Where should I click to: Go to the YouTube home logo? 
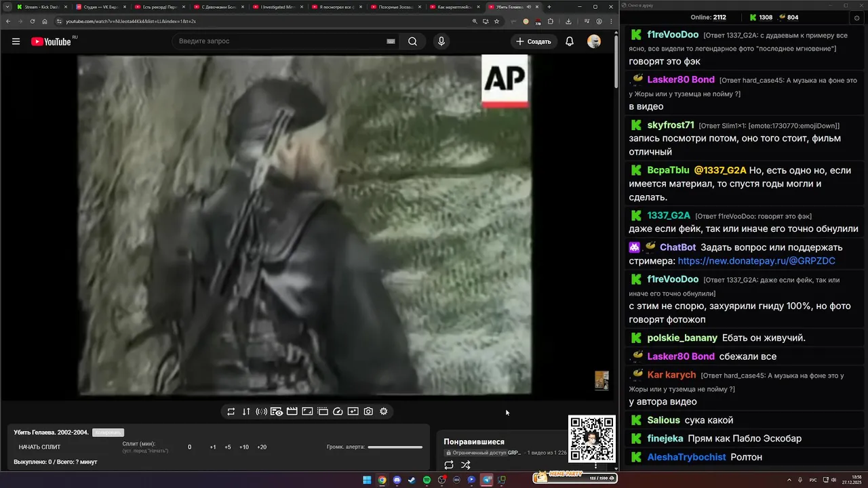[51, 41]
